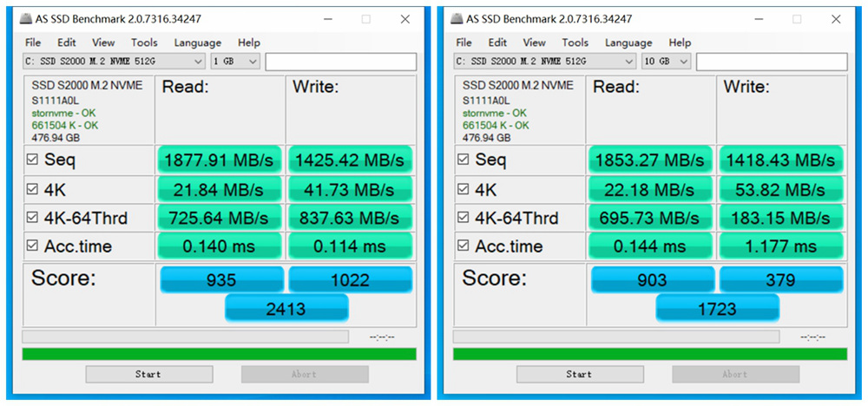Uncheck Acc.time test in left window
The width and height of the screenshot is (868, 406).
tap(32, 246)
